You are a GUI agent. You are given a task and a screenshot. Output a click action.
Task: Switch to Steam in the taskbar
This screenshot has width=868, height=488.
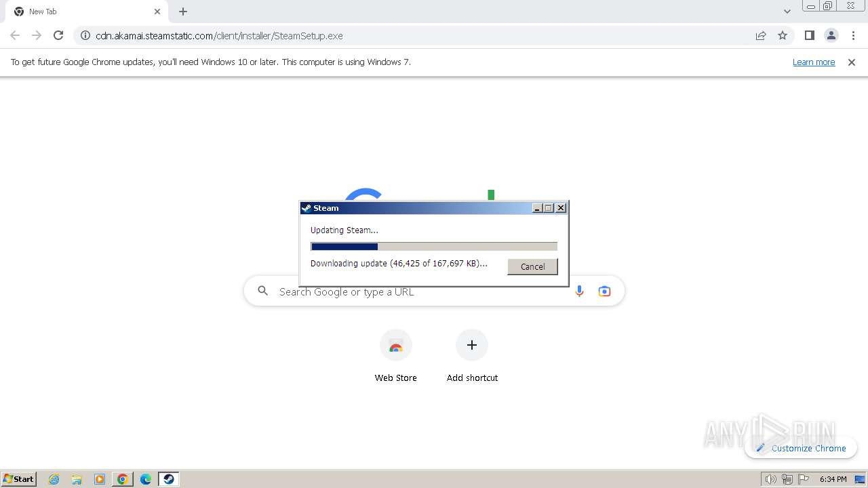coord(169,479)
